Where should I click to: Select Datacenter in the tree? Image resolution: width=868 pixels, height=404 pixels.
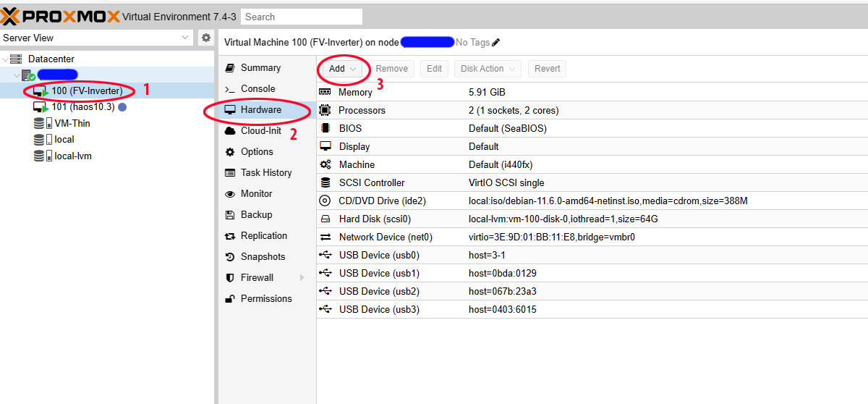[x=51, y=59]
